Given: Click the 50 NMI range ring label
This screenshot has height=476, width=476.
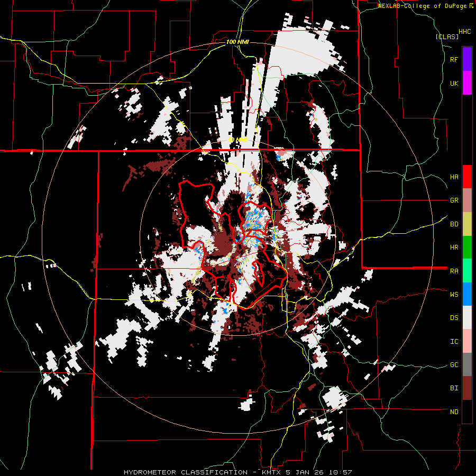Looking at the screenshot, I should click(237, 140).
